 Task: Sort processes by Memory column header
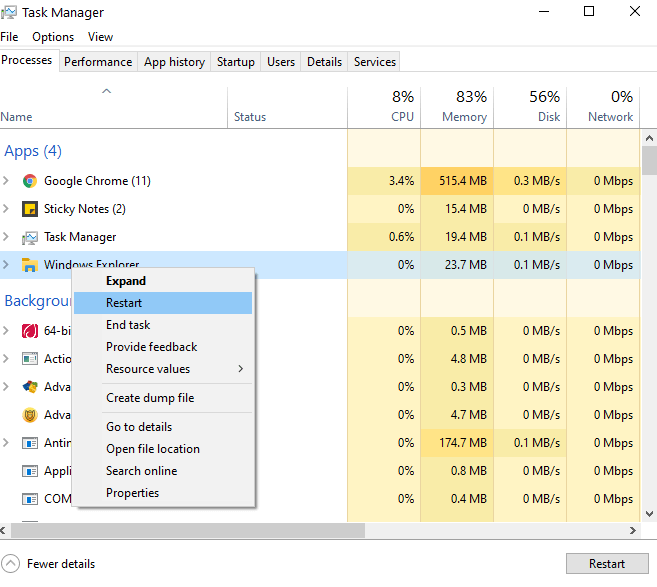coord(457,107)
